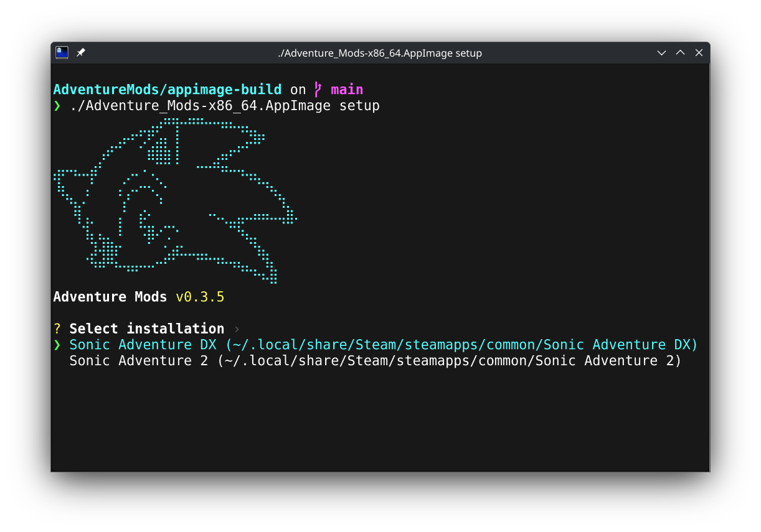The width and height of the screenshot is (761, 532).
Task: Click the green shell prompt arrow
Action: [57, 106]
